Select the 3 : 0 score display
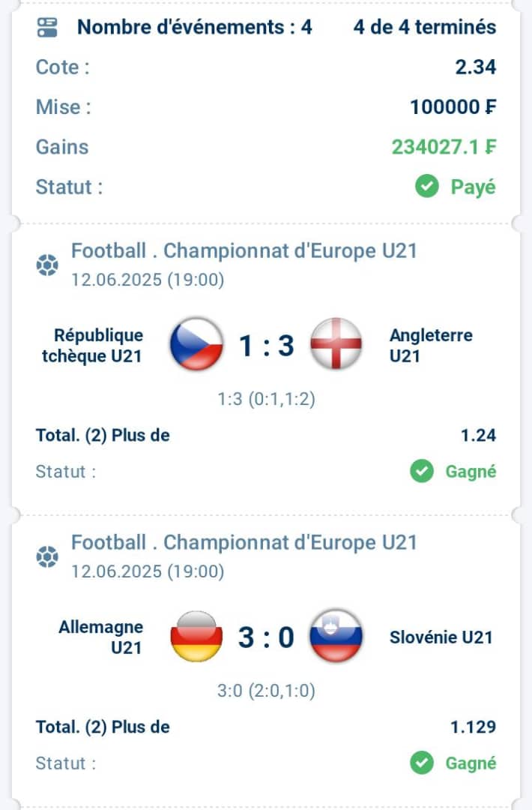 [266, 637]
